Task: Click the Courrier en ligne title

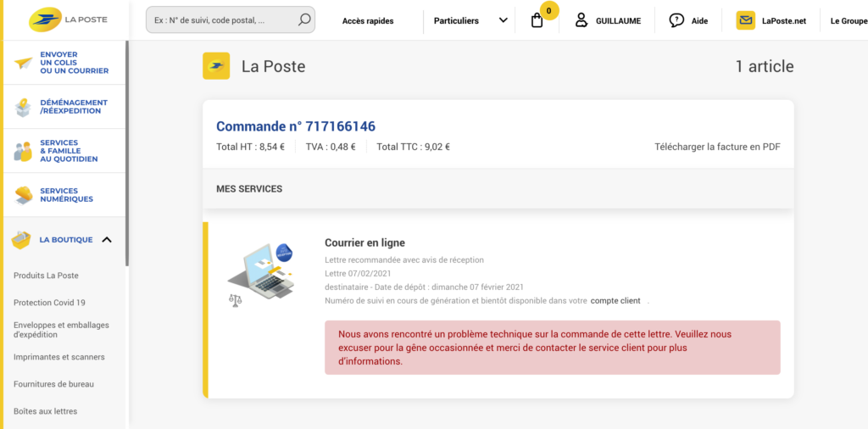Action: coord(364,242)
